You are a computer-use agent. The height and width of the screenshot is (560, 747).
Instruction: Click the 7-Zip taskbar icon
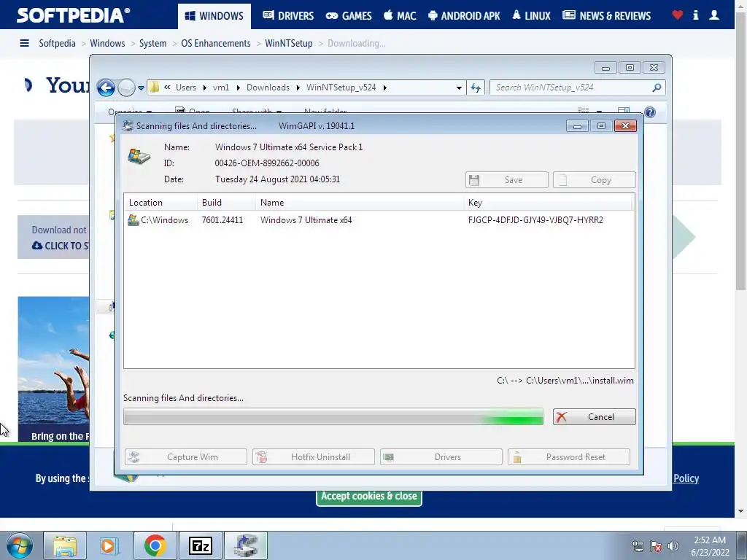tap(201, 545)
